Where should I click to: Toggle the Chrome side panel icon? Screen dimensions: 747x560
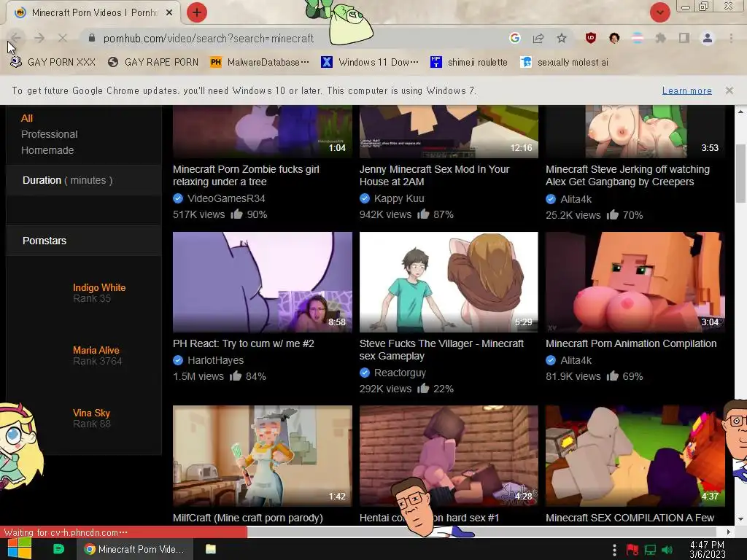point(684,38)
